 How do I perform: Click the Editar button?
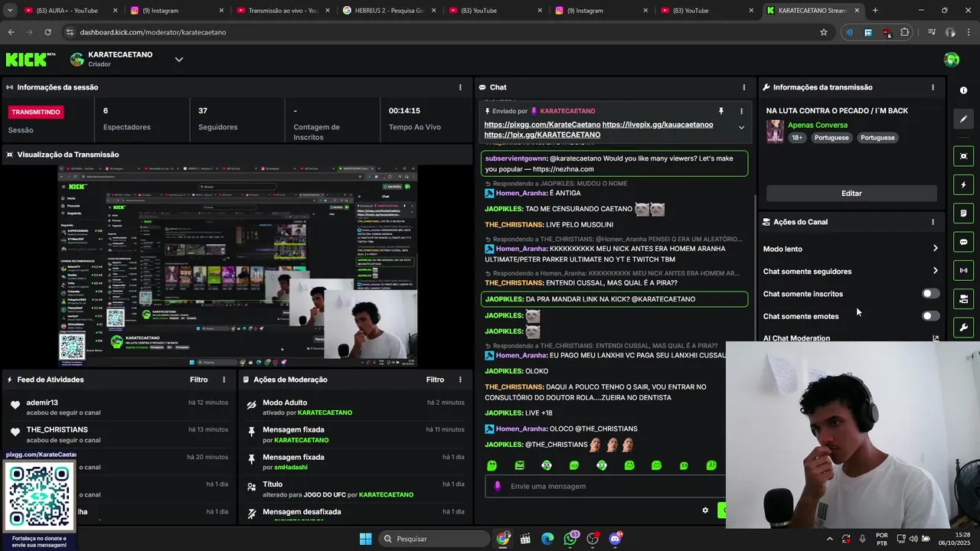point(851,194)
